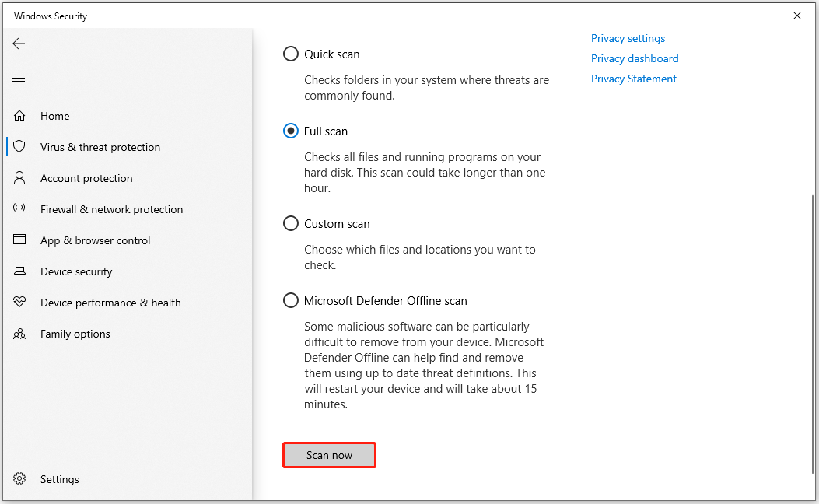Open the Privacy dashboard
Image resolution: width=819 pixels, height=504 pixels.
click(x=634, y=58)
